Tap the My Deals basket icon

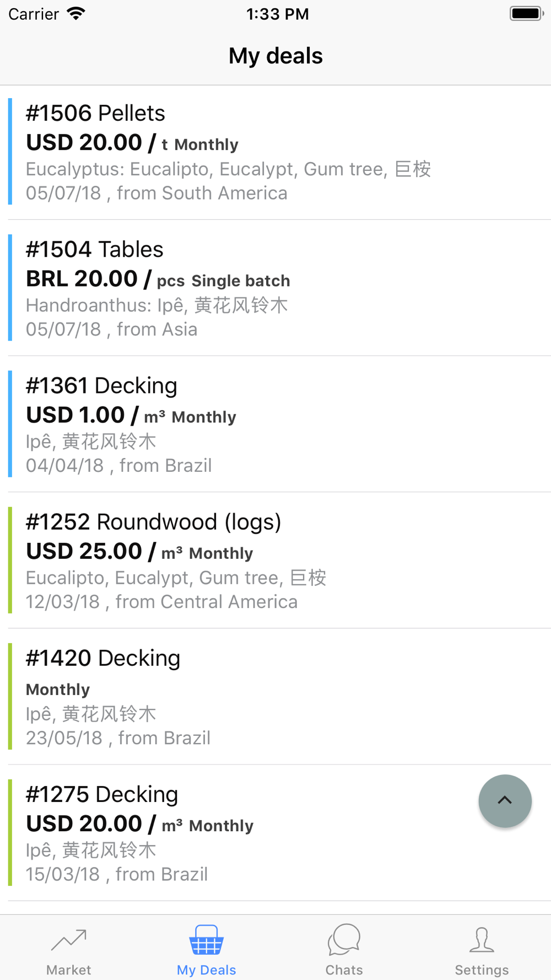click(206, 940)
